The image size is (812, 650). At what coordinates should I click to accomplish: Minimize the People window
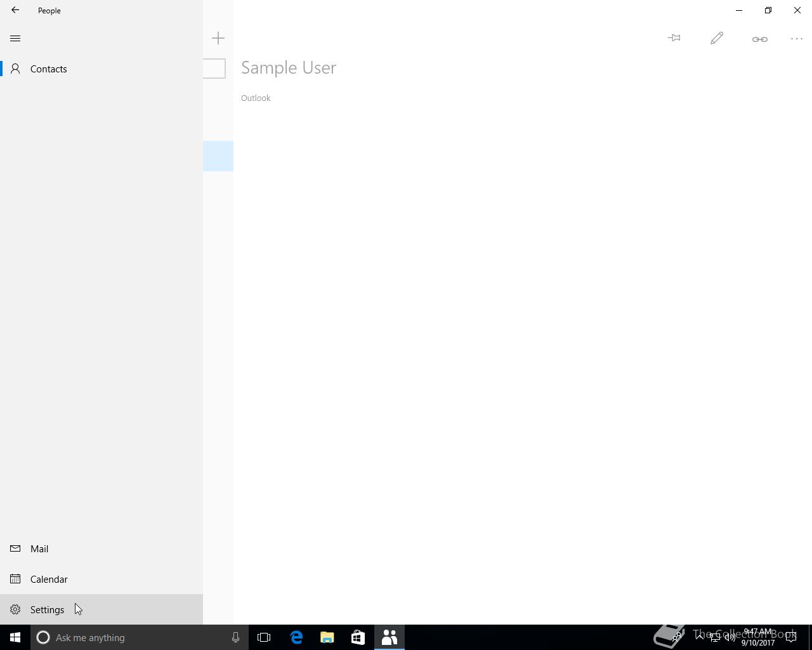(739, 10)
